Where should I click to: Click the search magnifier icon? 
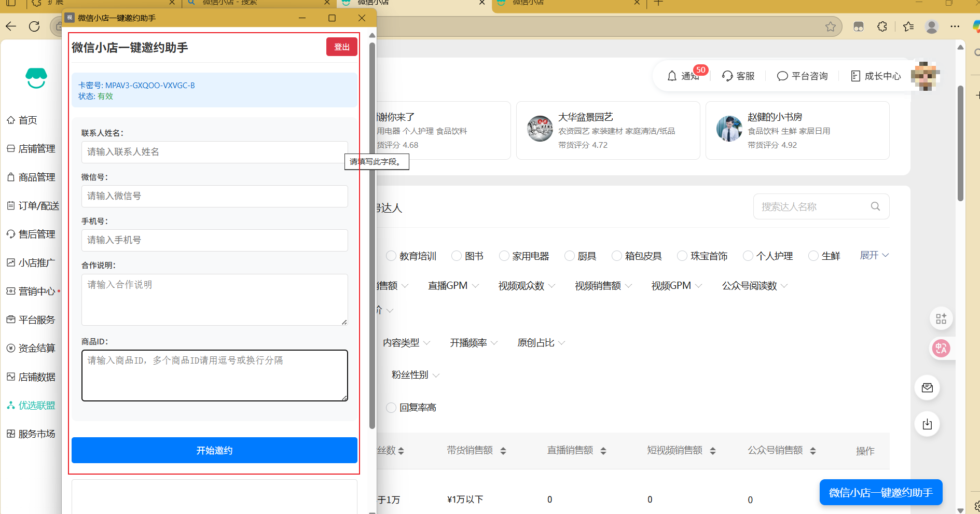[x=875, y=206]
